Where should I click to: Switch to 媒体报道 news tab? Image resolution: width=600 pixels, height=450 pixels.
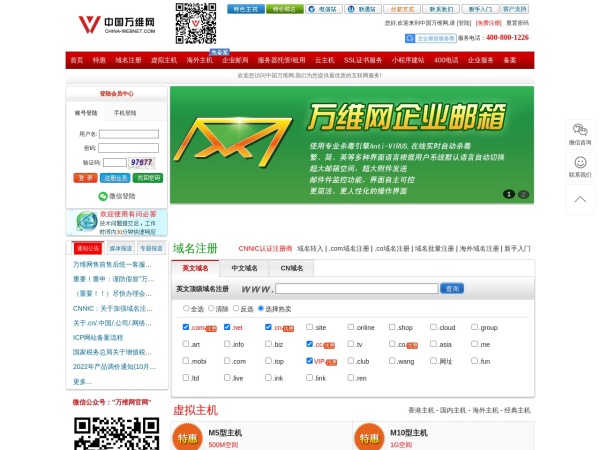click(x=121, y=248)
